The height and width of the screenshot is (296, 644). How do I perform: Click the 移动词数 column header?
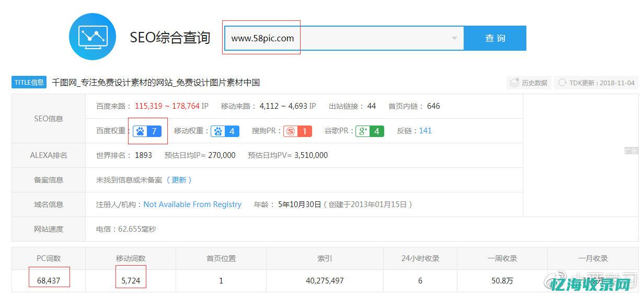131,258
